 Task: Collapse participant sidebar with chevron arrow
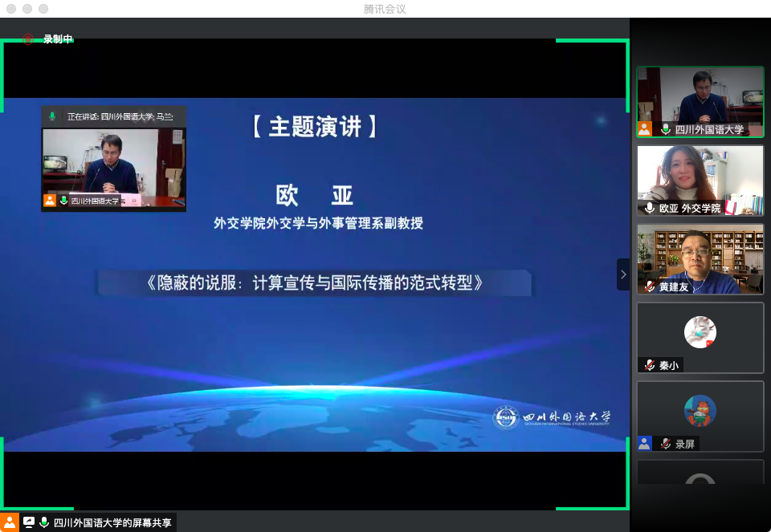point(623,274)
